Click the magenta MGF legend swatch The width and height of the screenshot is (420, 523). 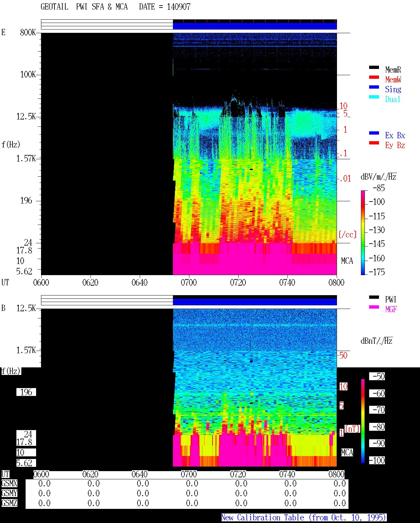click(374, 307)
